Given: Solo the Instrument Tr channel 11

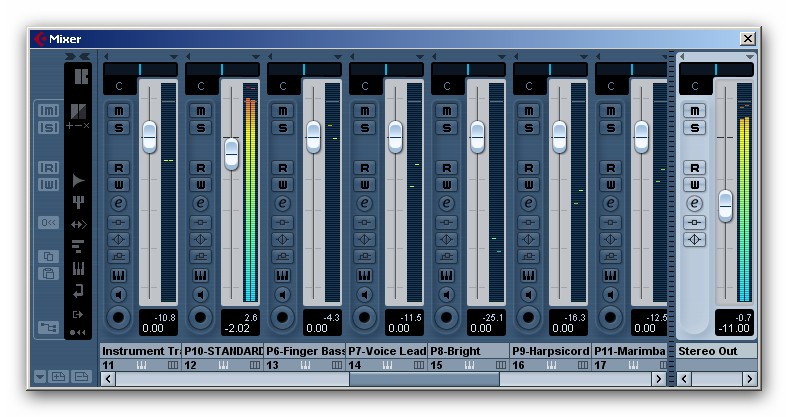Looking at the screenshot, I should (x=119, y=128).
